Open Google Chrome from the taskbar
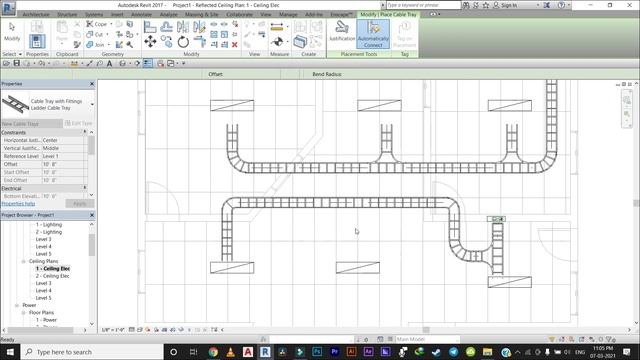This screenshot has width=640, height=360. click(213, 352)
